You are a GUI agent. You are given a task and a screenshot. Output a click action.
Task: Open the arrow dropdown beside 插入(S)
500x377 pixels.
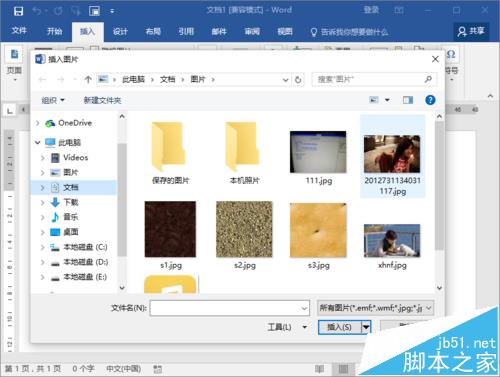(366, 327)
